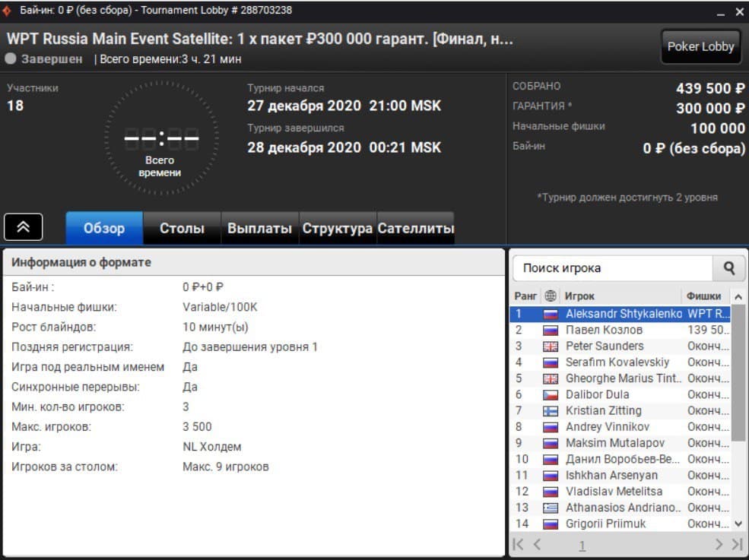
Task: Go to previous page of player list
Action: [x=537, y=544]
